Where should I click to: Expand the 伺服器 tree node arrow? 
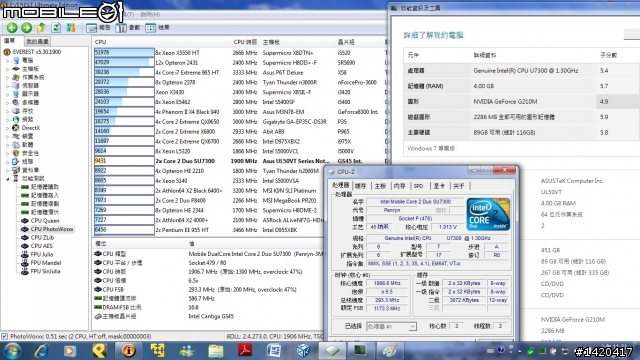(7, 86)
